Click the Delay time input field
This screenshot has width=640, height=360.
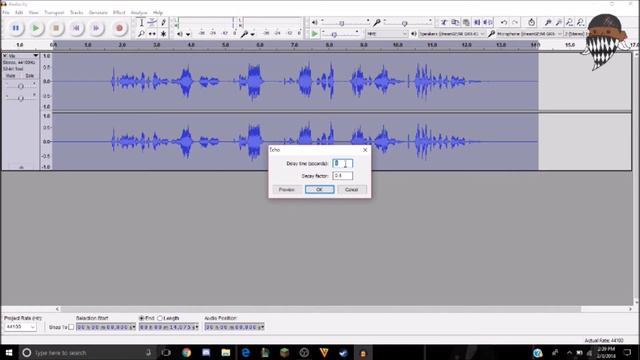(342, 163)
